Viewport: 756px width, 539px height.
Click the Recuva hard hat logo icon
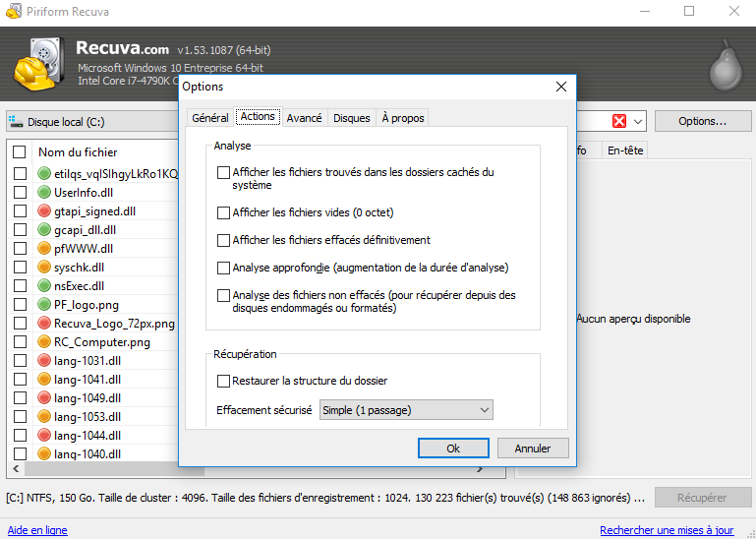[x=38, y=64]
